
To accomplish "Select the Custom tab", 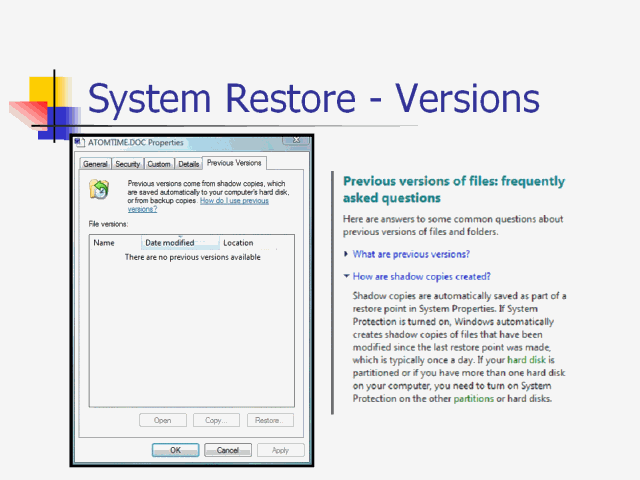I will click(x=159, y=163).
